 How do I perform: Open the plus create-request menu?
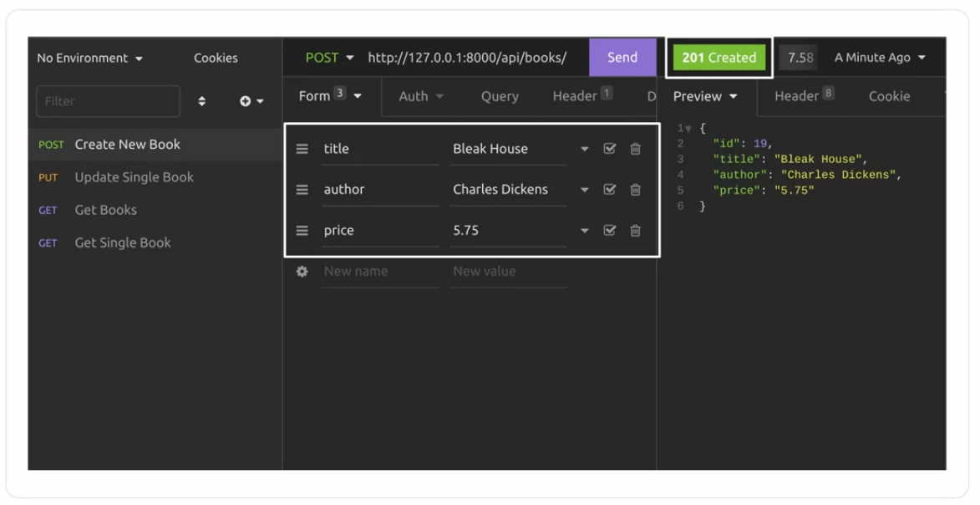[x=251, y=101]
